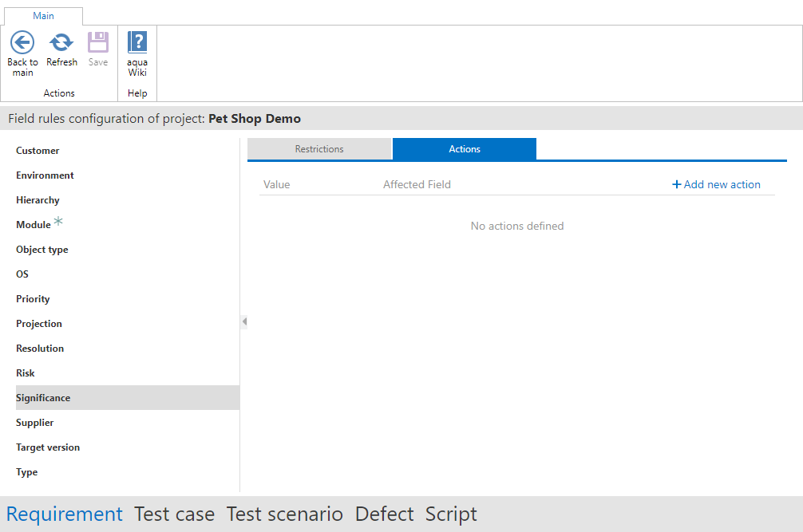Image resolution: width=803 pixels, height=532 pixels.
Task: Switch to the Restrictions tab
Action: (x=319, y=149)
